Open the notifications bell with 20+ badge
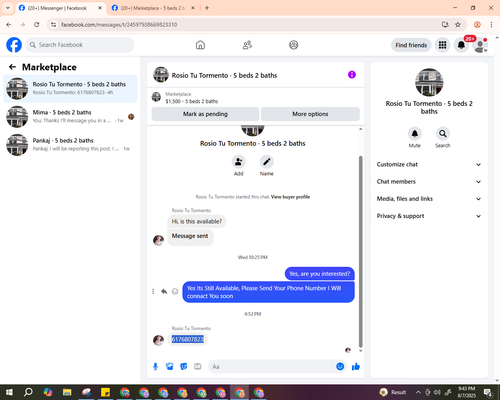500x400 pixels. (461, 45)
